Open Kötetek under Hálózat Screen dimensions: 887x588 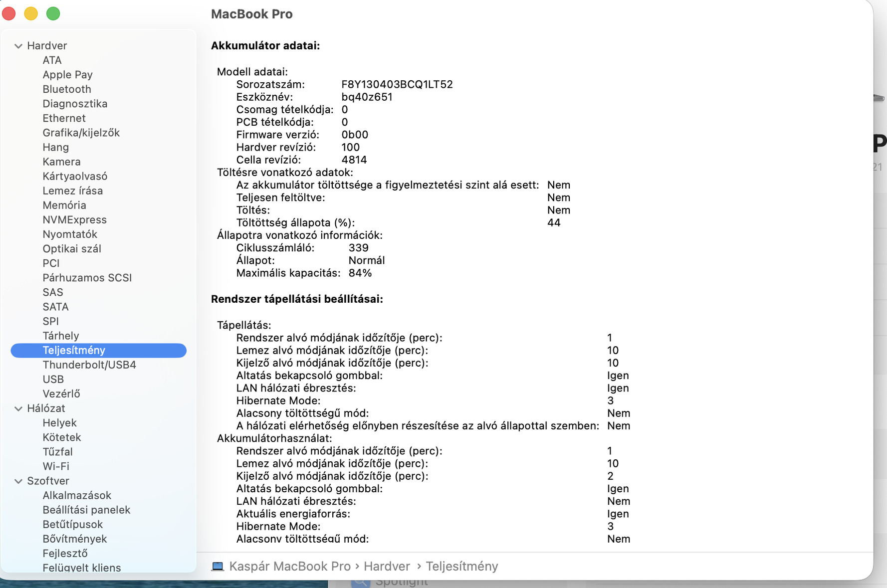(61, 437)
